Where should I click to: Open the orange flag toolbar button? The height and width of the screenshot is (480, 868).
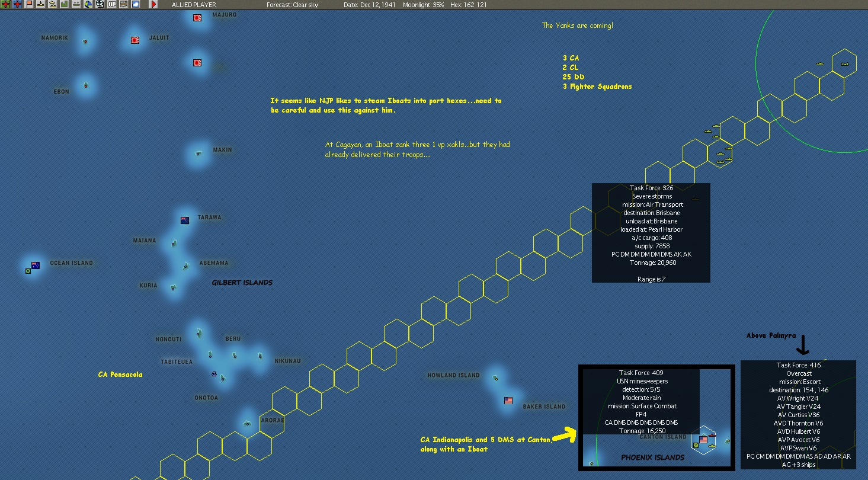coord(28,4)
